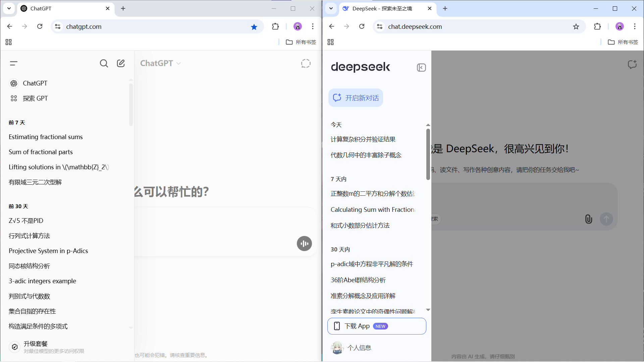644x362 pixels.
Task: Open tab search dropdown in the DeepSeek window
Action: click(331, 8)
